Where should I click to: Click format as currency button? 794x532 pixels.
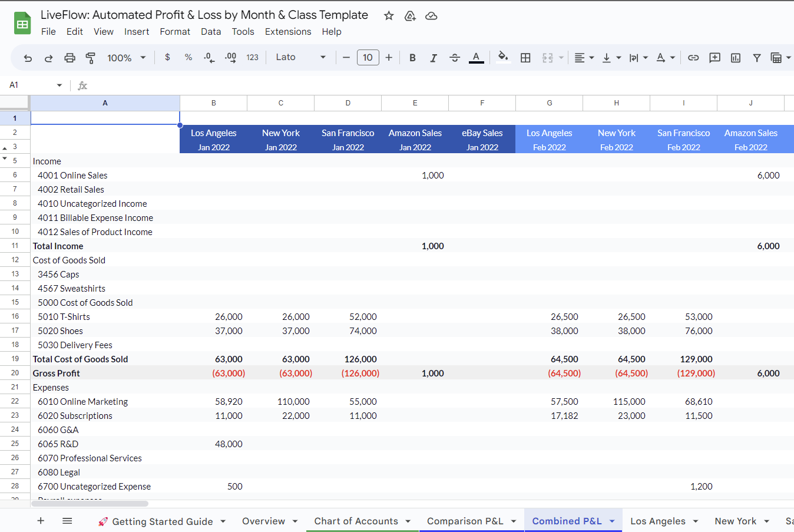point(168,57)
